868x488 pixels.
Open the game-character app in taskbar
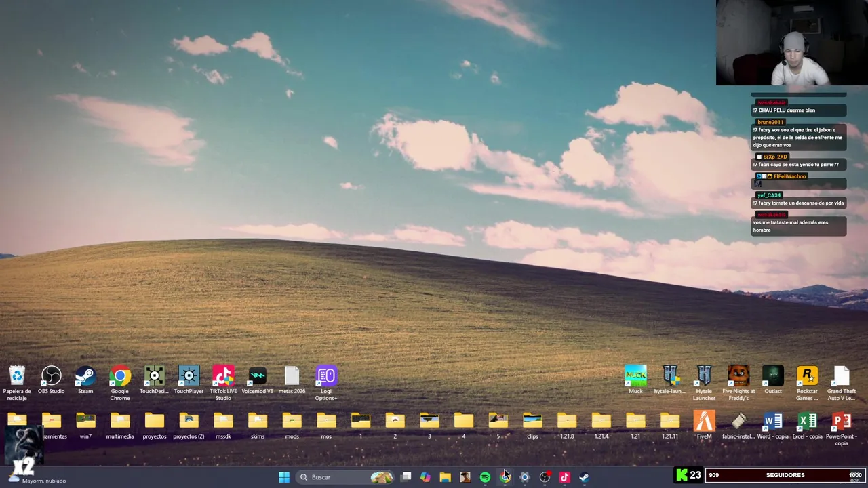[465, 477]
